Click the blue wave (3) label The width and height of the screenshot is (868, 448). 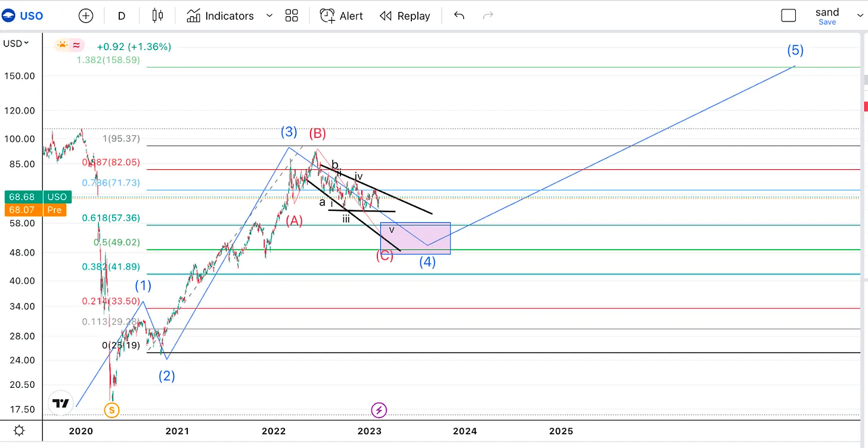coord(289,132)
